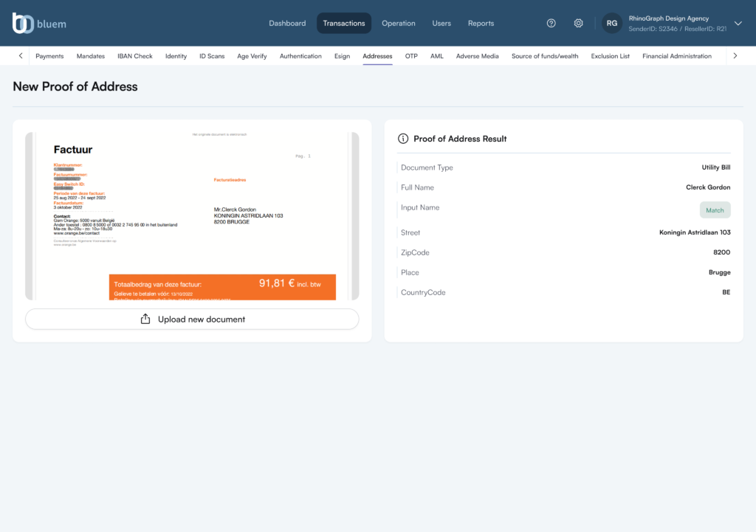Click the bluem logo
Viewport: 756px width, 532px height.
coord(39,23)
